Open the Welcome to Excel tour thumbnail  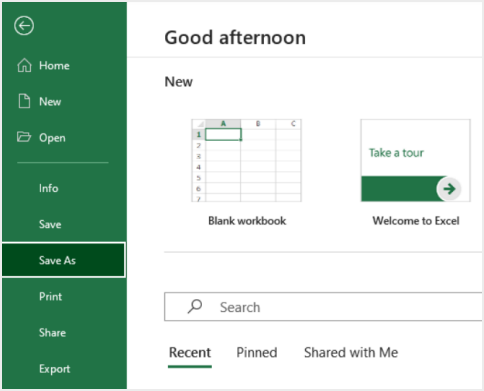tap(416, 160)
